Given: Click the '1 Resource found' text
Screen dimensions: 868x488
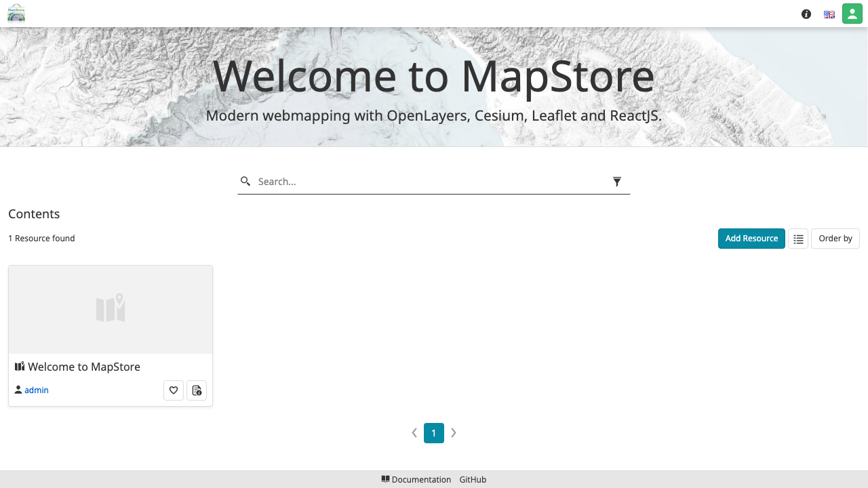Looking at the screenshot, I should tap(41, 239).
